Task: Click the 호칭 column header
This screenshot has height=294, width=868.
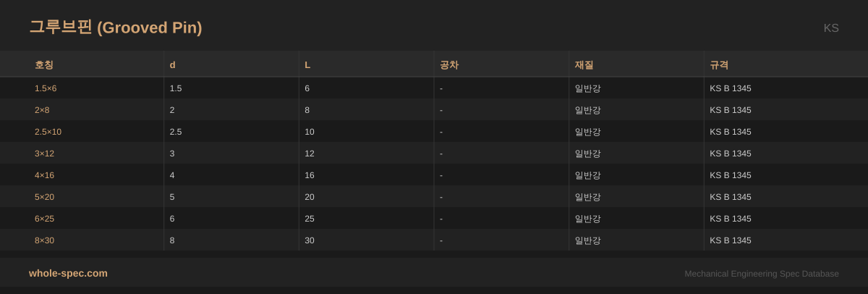Action: (44, 64)
